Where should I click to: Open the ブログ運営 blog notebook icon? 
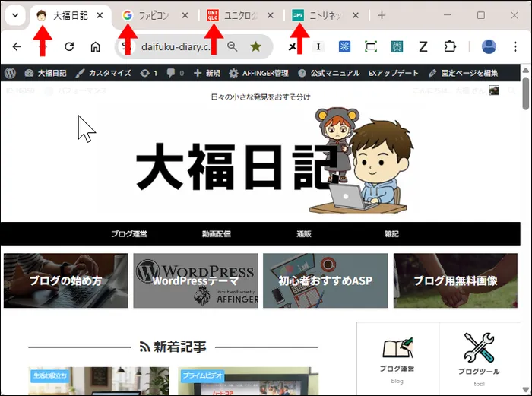(397, 347)
